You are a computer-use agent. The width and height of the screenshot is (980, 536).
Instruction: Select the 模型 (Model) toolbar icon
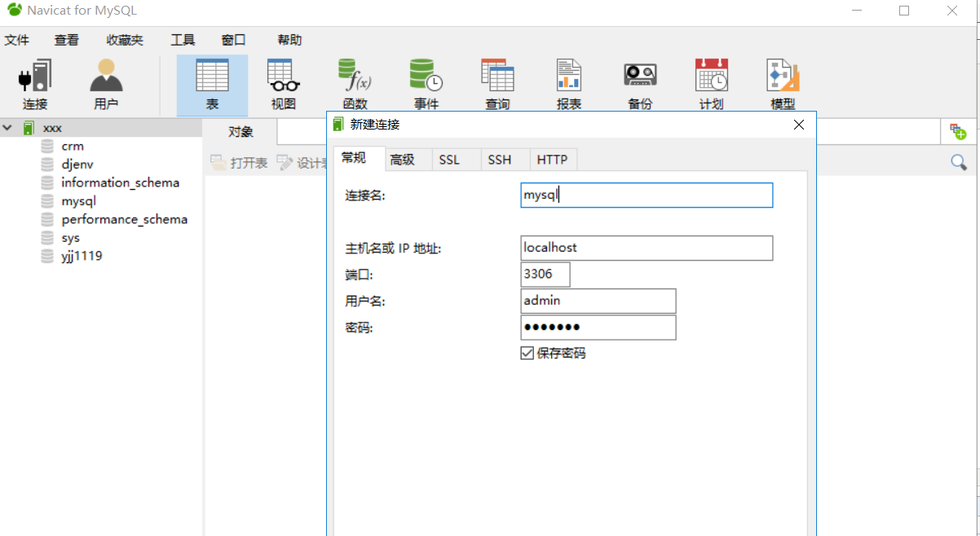[x=783, y=85]
